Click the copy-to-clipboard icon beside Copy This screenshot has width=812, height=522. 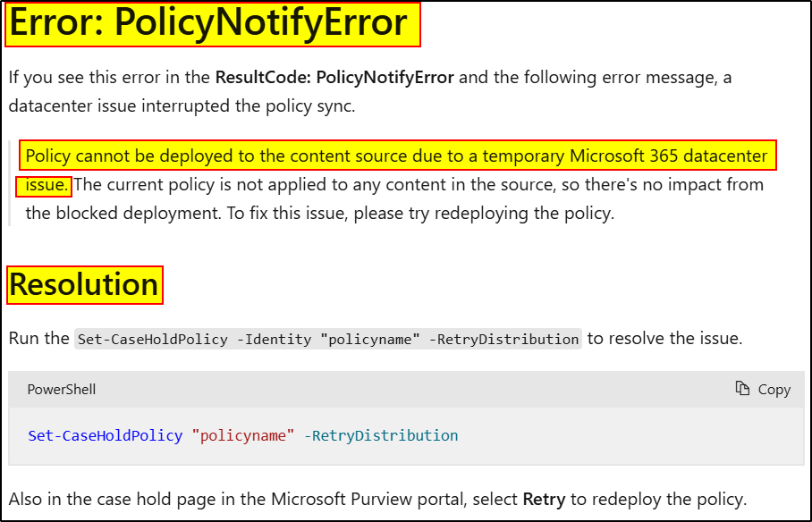tap(742, 389)
